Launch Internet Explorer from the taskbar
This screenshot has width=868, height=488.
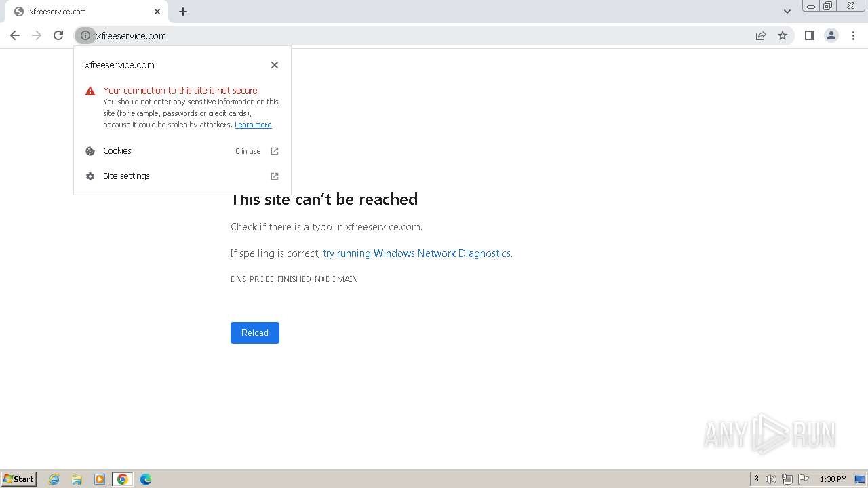pyautogui.click(x=54, y=479)
